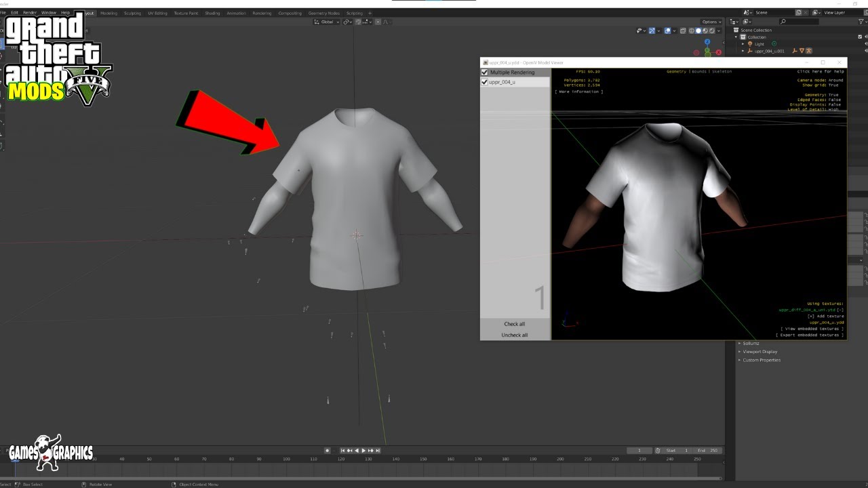The height and width of the screenshot is (488, 868).
Task: Select rendered viewport shading
Action: 712,30
